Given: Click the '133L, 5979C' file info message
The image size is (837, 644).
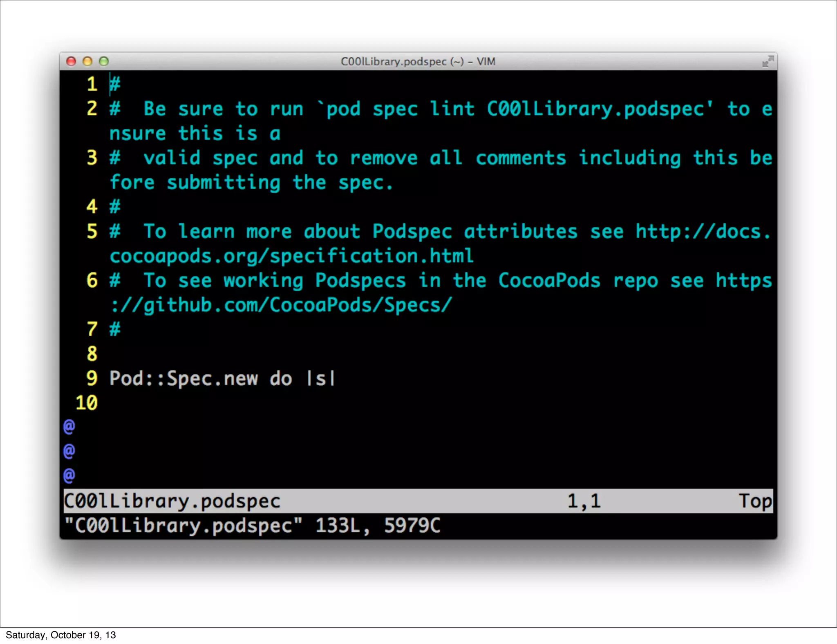Looking at the screenshot, I should pos(378,525).
